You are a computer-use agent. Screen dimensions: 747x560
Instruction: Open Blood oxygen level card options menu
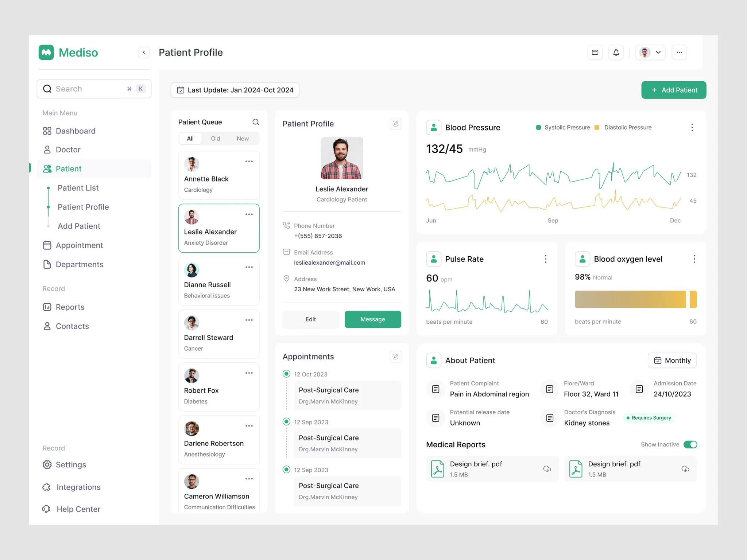(694, 259)
